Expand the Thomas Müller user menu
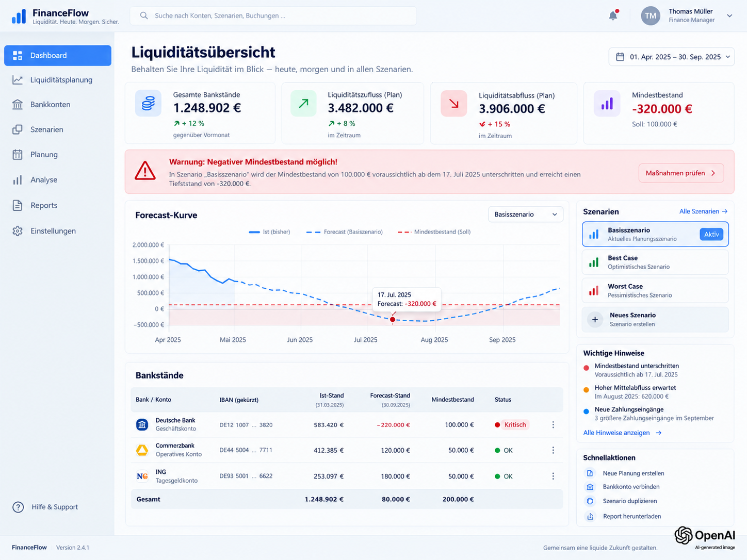The width and height of the screenshot is (747, 560). [729, 16]
